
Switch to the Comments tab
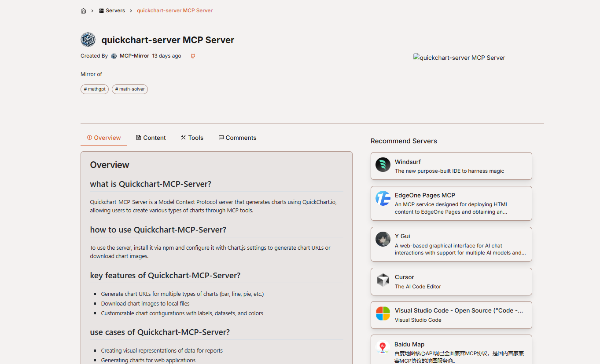(x=237, y=138)
